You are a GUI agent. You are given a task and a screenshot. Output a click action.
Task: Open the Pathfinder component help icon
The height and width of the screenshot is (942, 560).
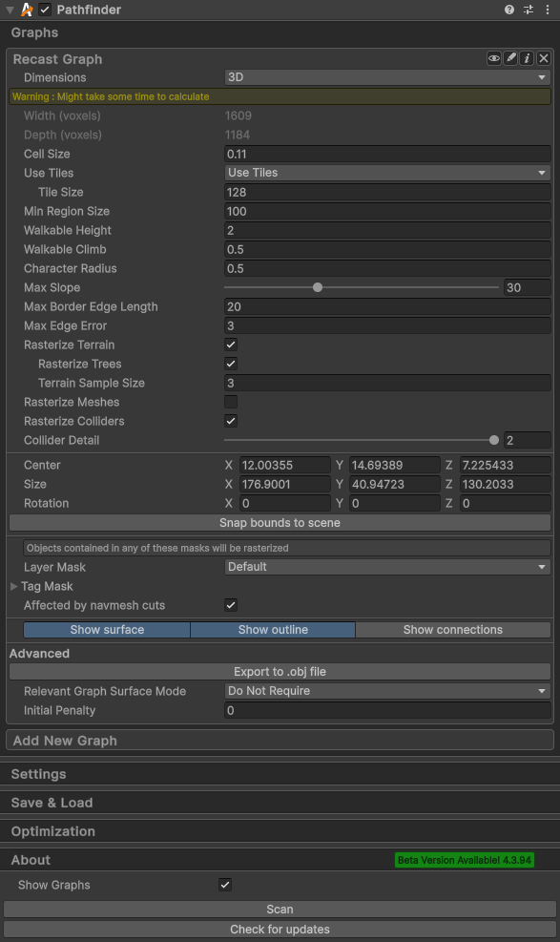[x=509, y=10]
